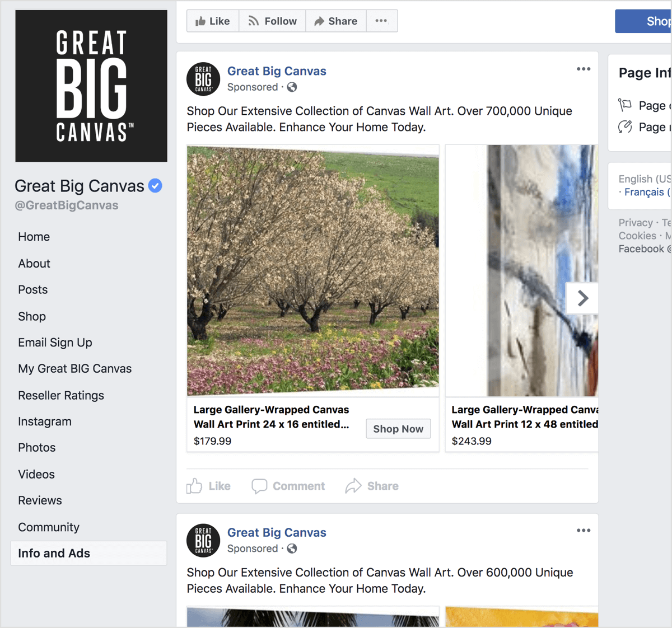This screenshot has width=672, height=628.
Task: Follow the Great Big Canvas page
Action: 273,21
